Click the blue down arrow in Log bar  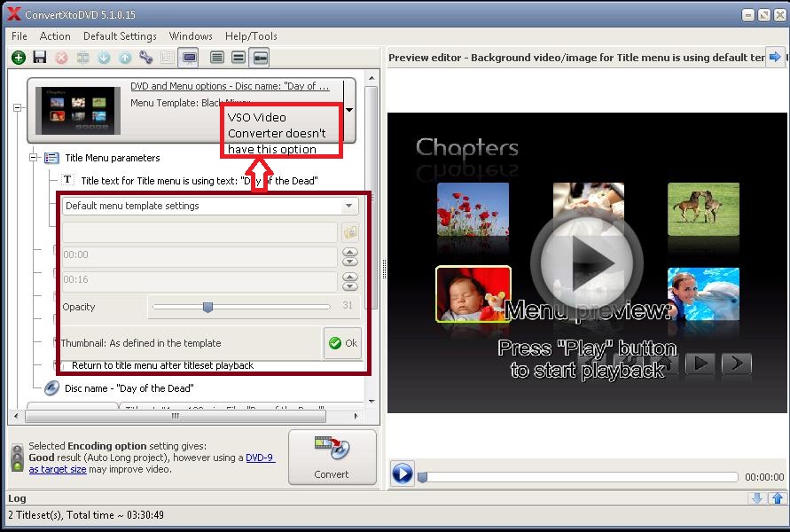(x=756, y=498)
